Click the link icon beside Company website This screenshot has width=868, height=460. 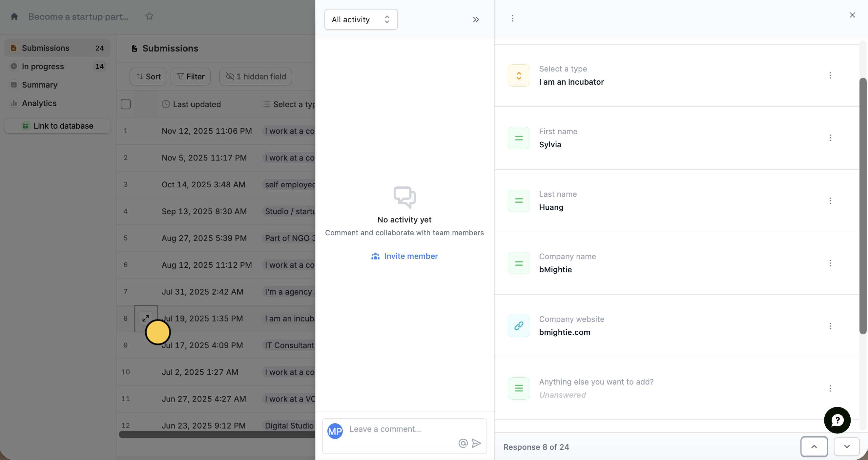pos(519,325)
